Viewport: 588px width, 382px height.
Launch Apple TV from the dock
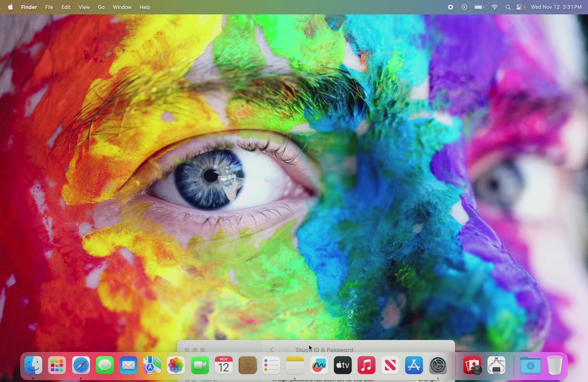click(343, 366)
